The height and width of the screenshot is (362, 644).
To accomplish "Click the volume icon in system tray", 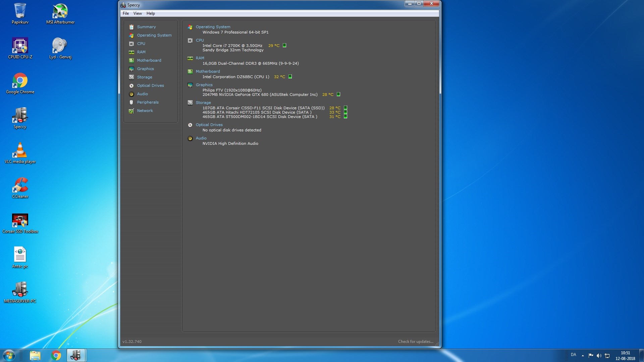I will click(599, 355).
